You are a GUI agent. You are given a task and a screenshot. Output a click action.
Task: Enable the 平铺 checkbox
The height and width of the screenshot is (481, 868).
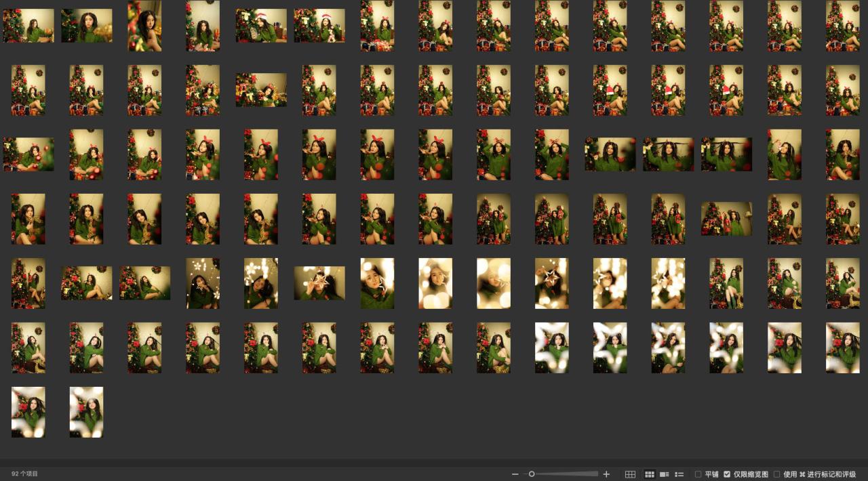click(x=698, y=474)
